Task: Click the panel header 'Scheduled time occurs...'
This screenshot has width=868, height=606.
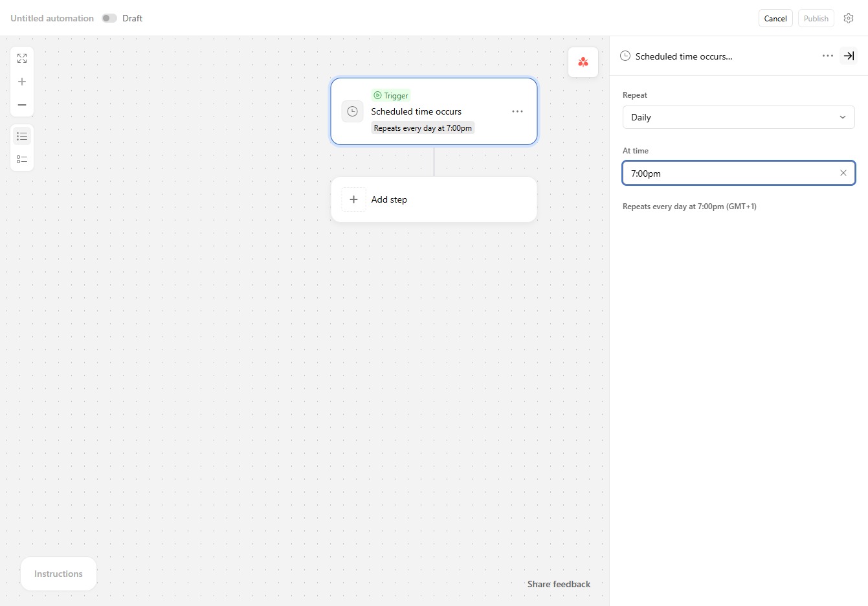Action: point(684,56)
